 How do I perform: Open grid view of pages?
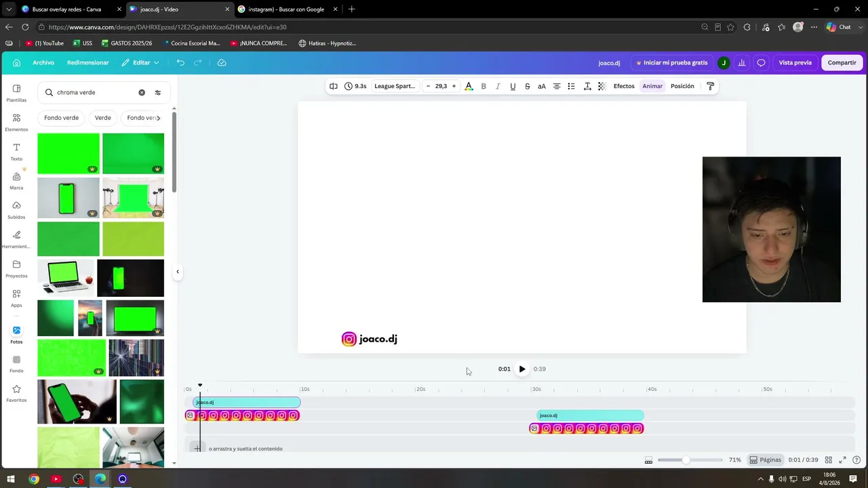(828, 460)
